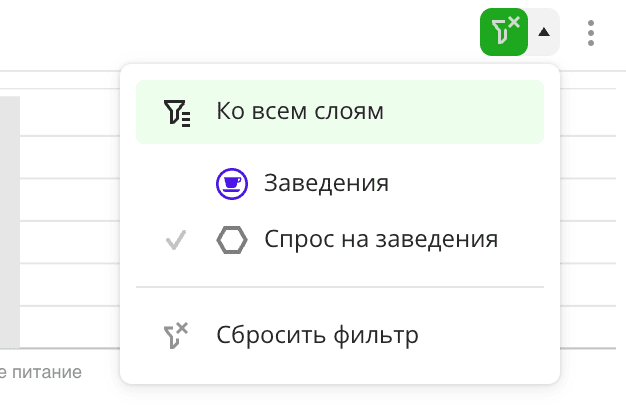Toggle the checkmark beside Спрос на заведения

pyautogui.click(x=175, y=240)
